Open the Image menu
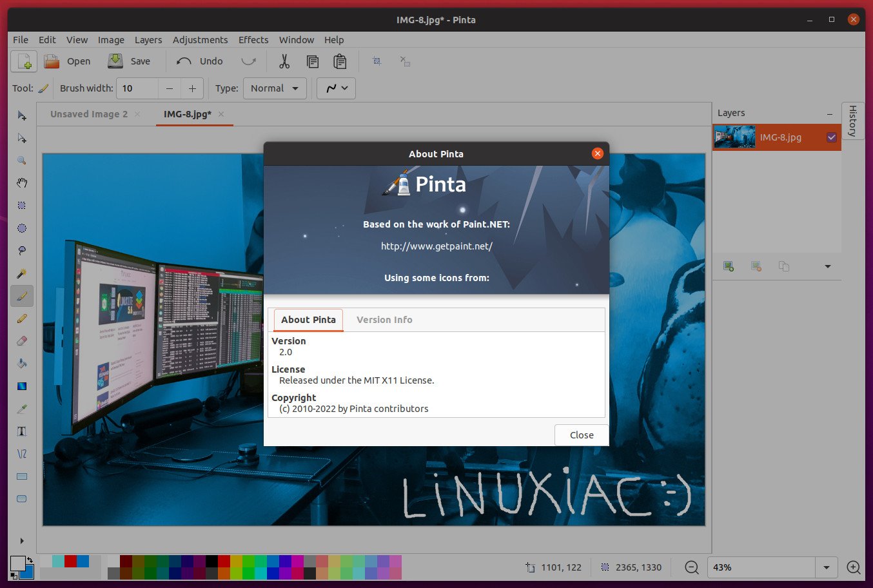 point(111,40)
